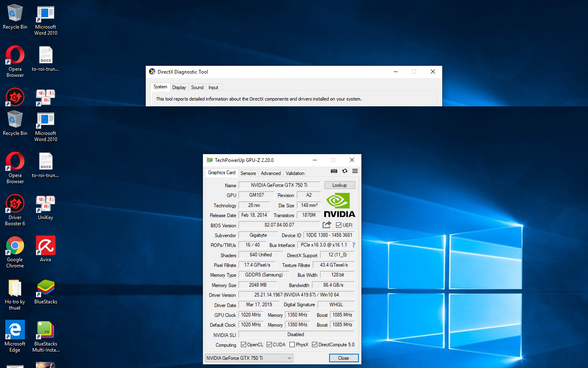Click the Digital Signature value WHQL
The image size is (588, 368).
336,305
